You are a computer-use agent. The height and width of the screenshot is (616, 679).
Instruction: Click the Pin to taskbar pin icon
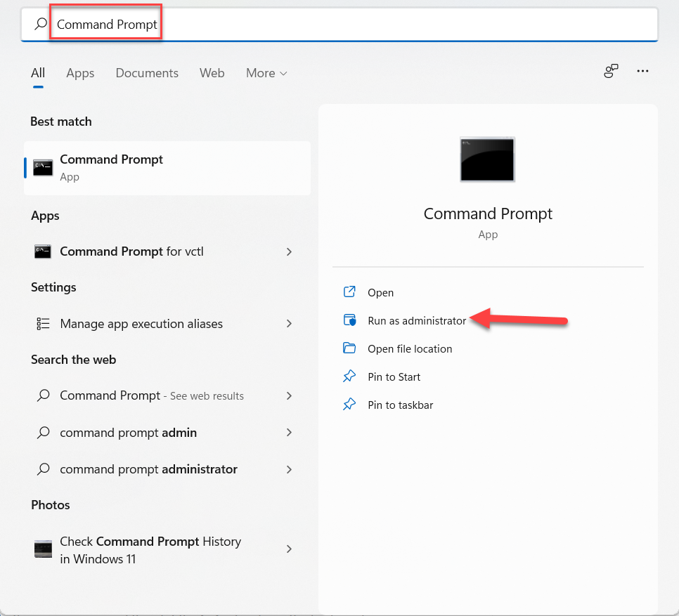(x=349, y=405)
